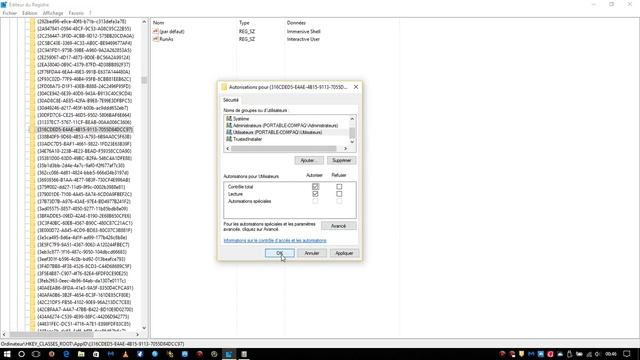Screen dimensions: 640x360
Task: Click registry tree scrollbar up arrow
Action: point(144,22)
